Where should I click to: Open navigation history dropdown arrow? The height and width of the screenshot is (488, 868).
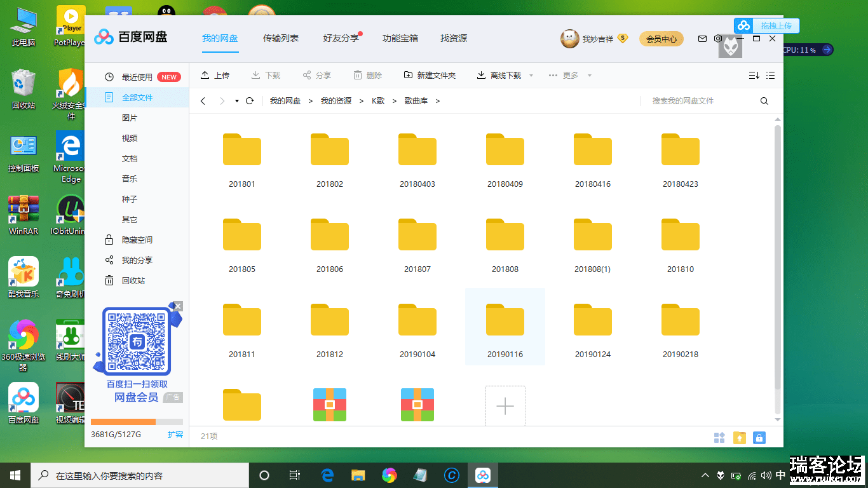(237, 101)
